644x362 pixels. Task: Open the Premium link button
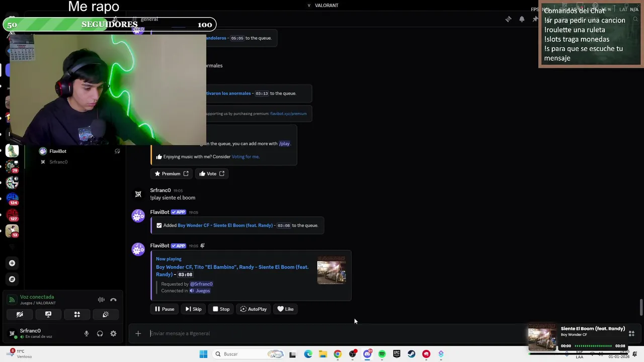[172, 173]
